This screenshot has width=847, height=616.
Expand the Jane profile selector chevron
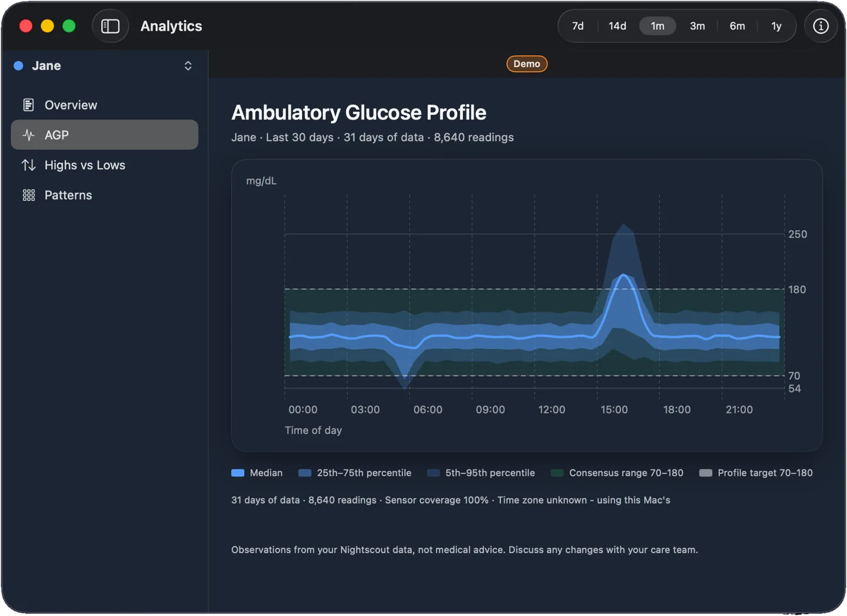click(188, 65)
